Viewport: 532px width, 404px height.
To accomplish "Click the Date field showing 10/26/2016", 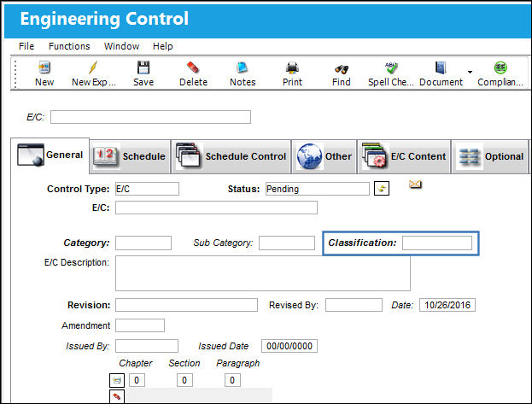I will click(447, 305).
